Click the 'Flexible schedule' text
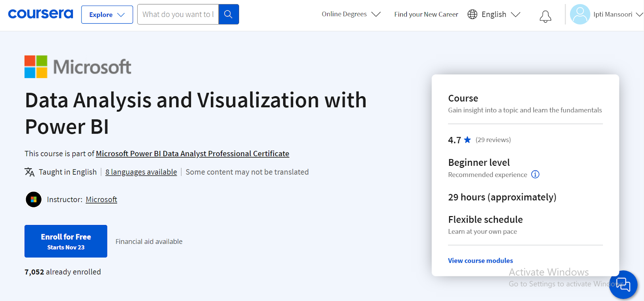The height and width of the screenshot is (301, 644). [x=485, y=220]
